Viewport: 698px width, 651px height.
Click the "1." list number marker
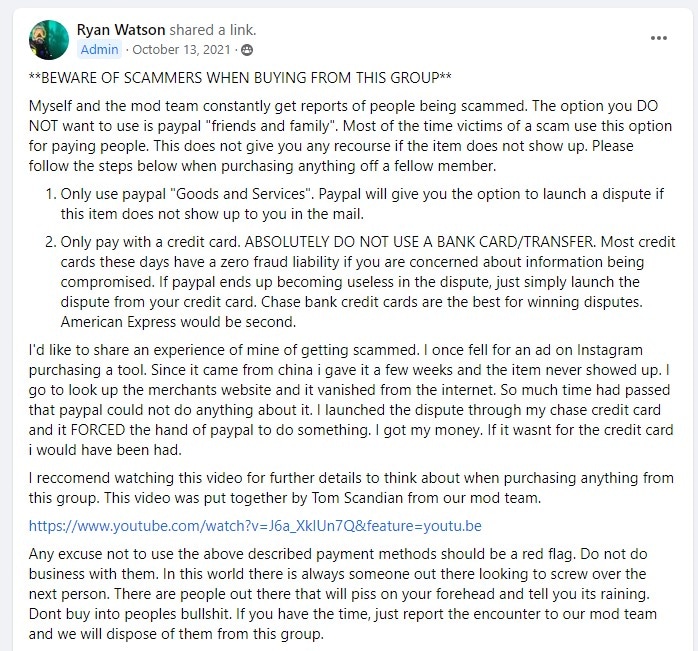(51, 194)
